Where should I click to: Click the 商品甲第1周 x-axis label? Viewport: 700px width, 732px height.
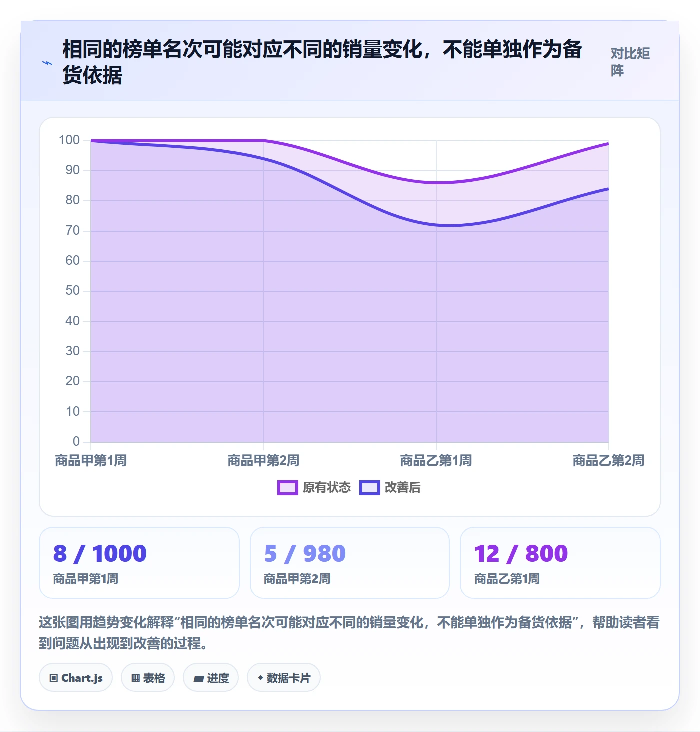[x=91, y=460]
